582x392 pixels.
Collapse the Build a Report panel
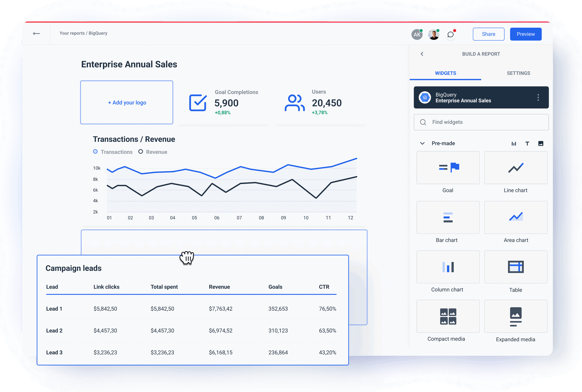click(x=422, y=54)
